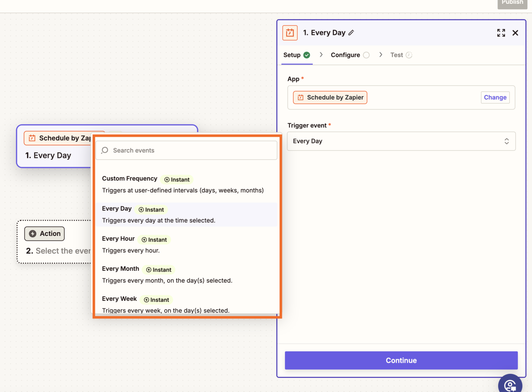Click the calendar icon in app chip
Image resolution: width=532 pixels, height=392 pixels.
pos(301,98)
